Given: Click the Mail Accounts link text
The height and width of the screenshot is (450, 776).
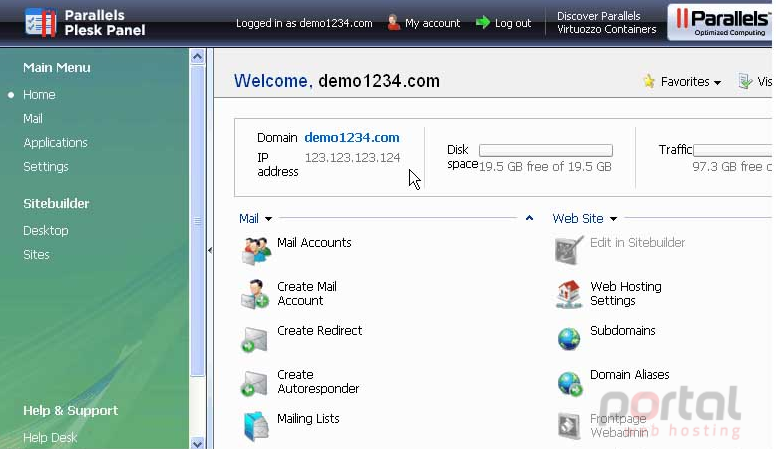Looking at the screenshot, I should tap(314, 243).
